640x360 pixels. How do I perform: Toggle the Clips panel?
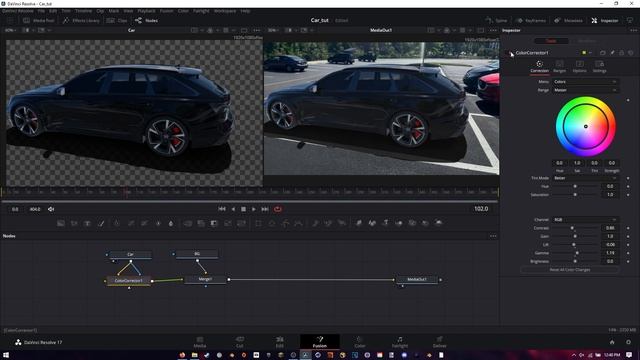point(117,20)
